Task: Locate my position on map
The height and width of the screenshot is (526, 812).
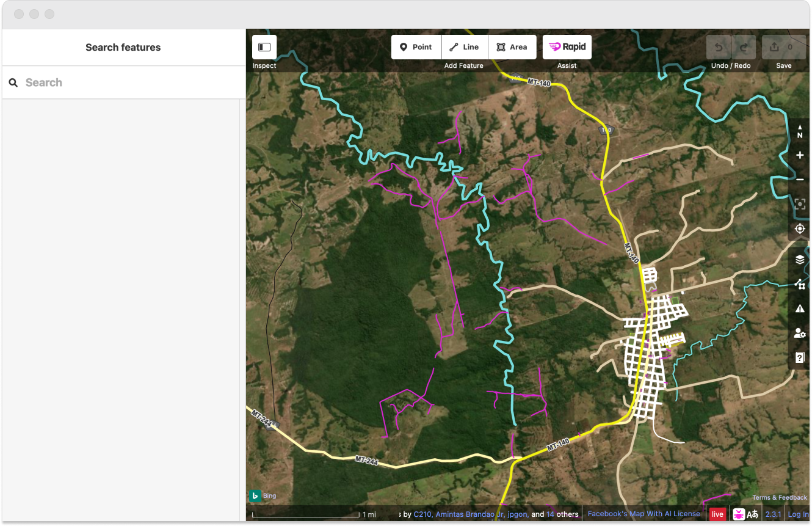Action: 800,228
